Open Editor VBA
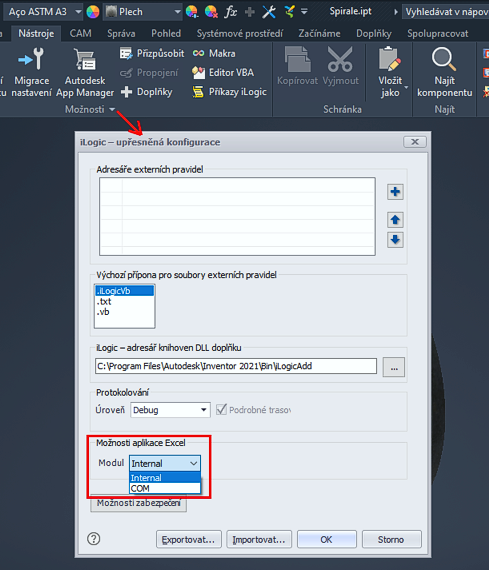The image size is (489, 570). (x=223, y=73)
